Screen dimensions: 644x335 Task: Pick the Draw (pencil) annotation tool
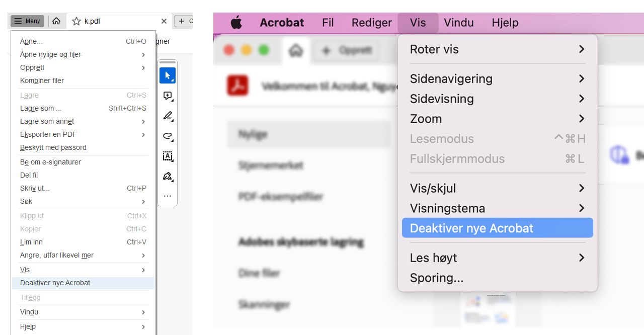(167, 116)
